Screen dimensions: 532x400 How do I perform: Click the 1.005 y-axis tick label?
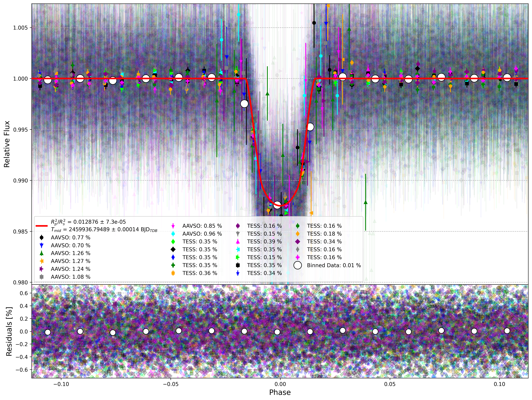(x=20, y=28)
